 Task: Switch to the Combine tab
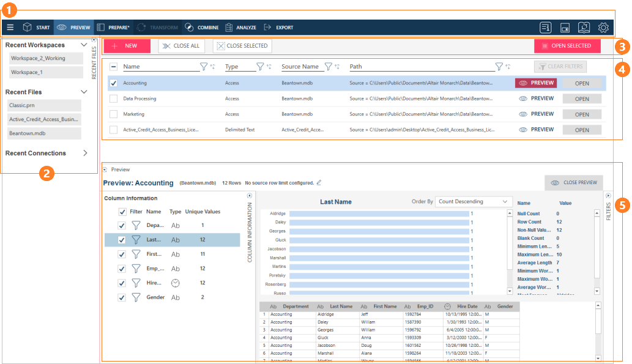click(202, 28)
